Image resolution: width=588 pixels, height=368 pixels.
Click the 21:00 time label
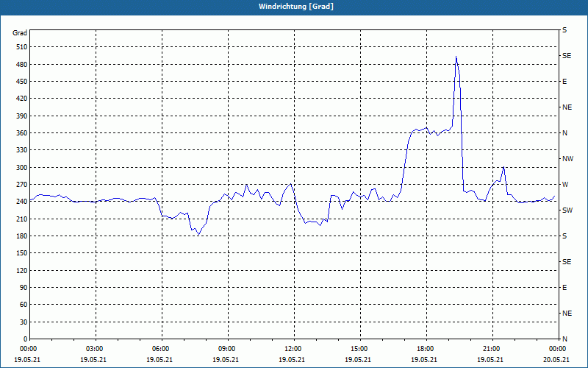click(492, 349)
